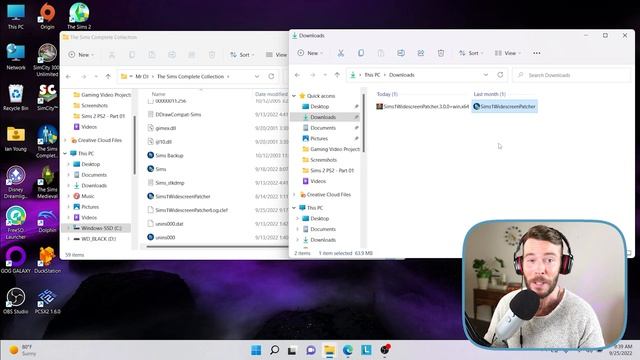The image size is (640, 360).
Task: Click vertical scrollbar in Downloads sidebar
Action: tap(363, 122)
